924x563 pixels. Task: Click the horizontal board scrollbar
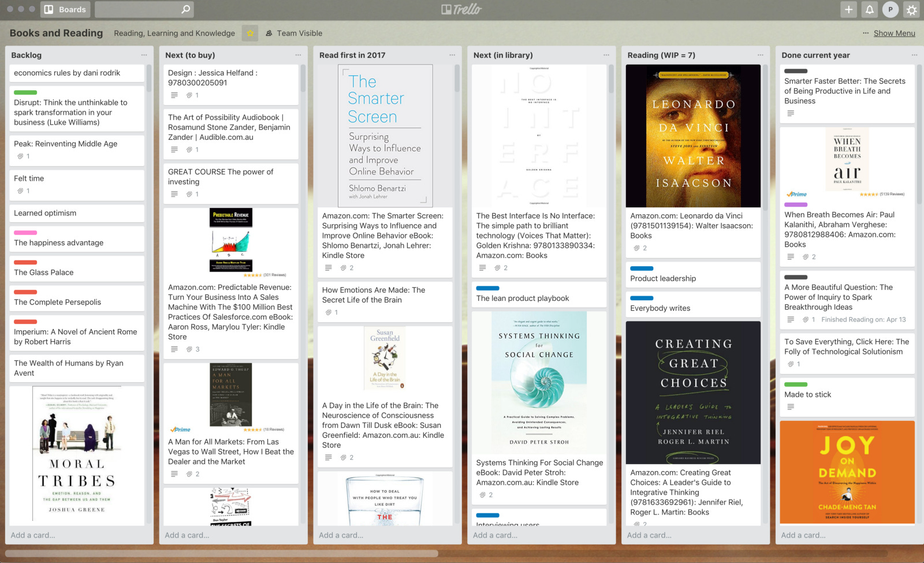tap(221, 554)
